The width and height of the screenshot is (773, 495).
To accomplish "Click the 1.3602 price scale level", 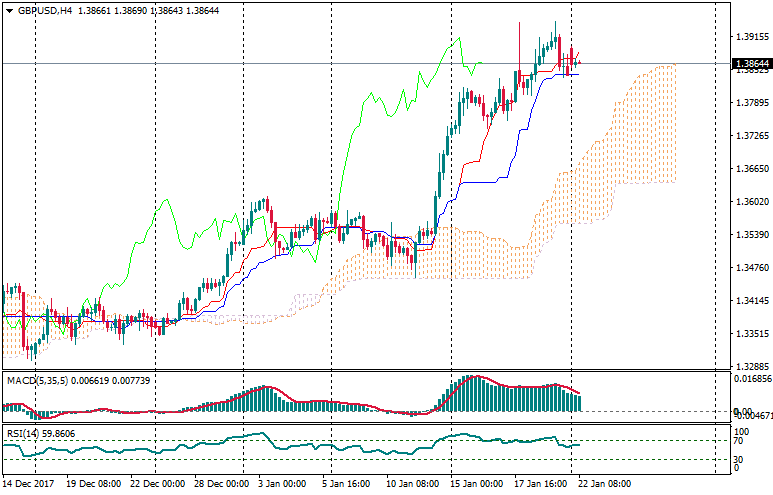I will pos(749,202).
